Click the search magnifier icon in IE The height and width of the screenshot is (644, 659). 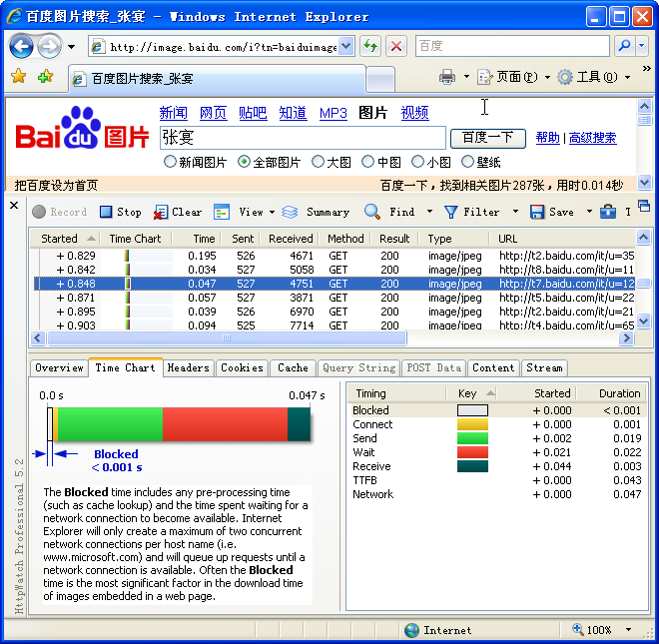pos(624,45)
